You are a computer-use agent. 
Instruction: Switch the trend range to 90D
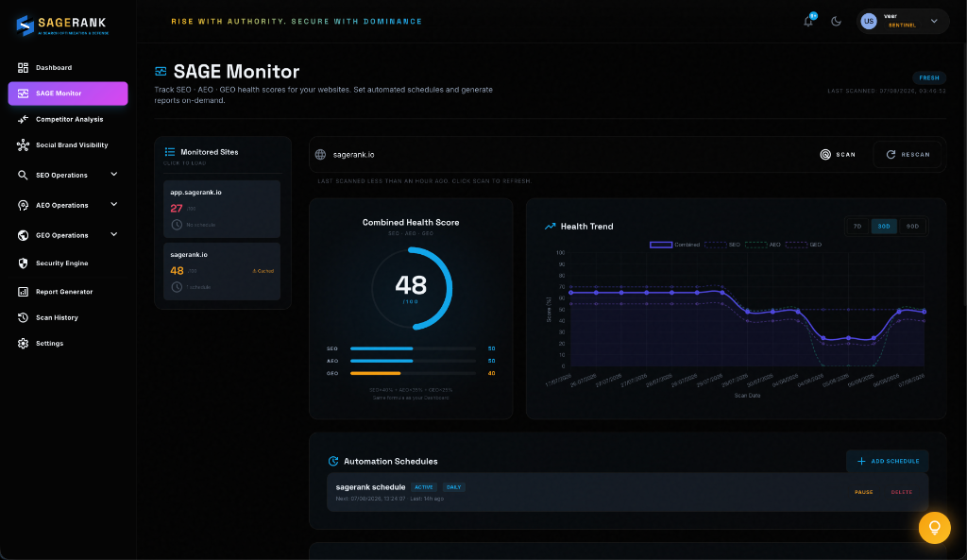coord(912,227)
